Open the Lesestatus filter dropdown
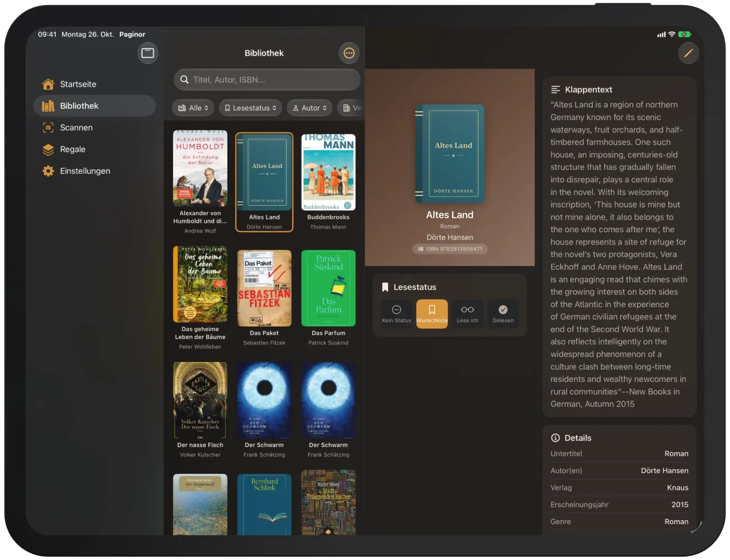 (x=250, y=108)
